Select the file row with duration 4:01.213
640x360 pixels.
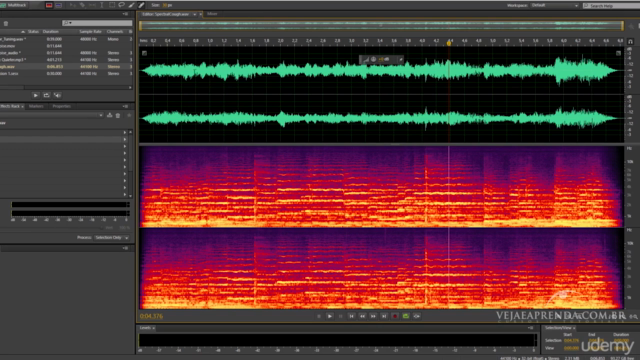point(66,60)
